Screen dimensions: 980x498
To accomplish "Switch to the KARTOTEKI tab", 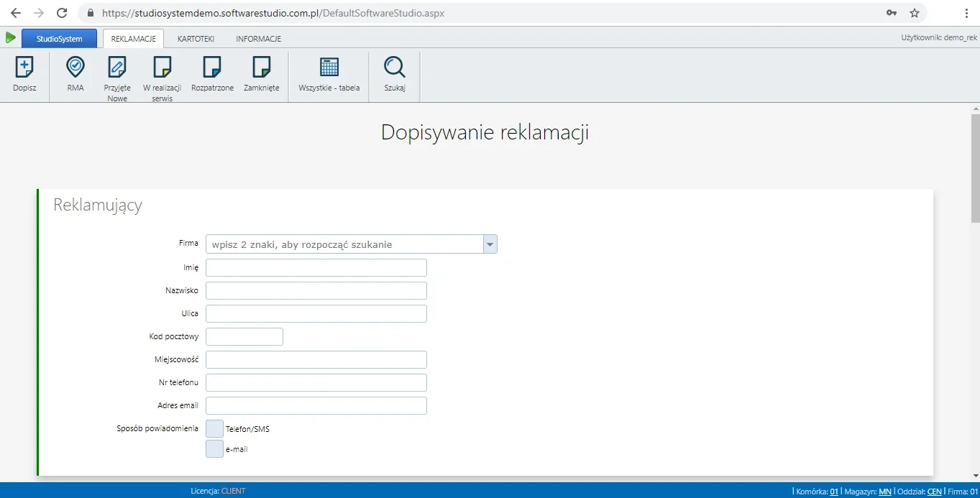I will (196, 39).
